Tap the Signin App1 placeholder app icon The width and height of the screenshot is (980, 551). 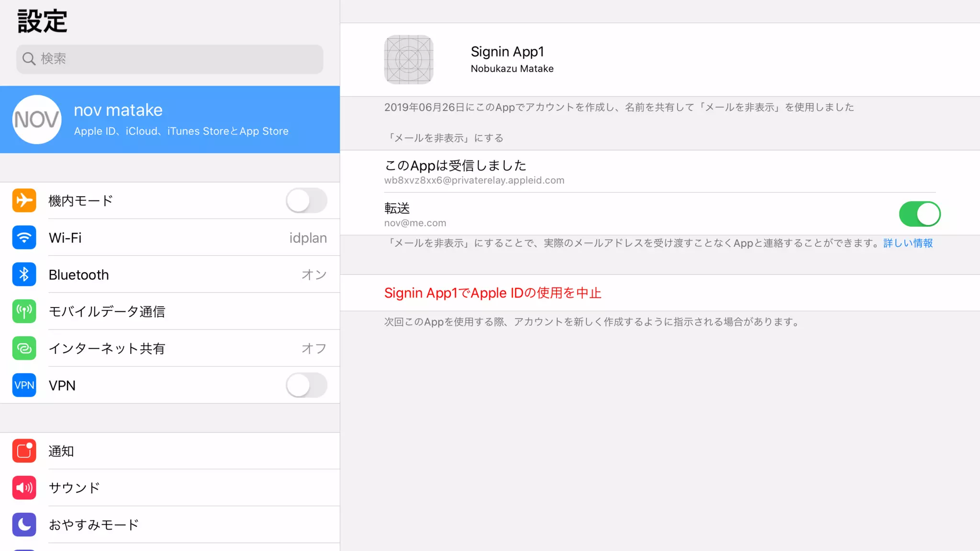pos(408,60)
